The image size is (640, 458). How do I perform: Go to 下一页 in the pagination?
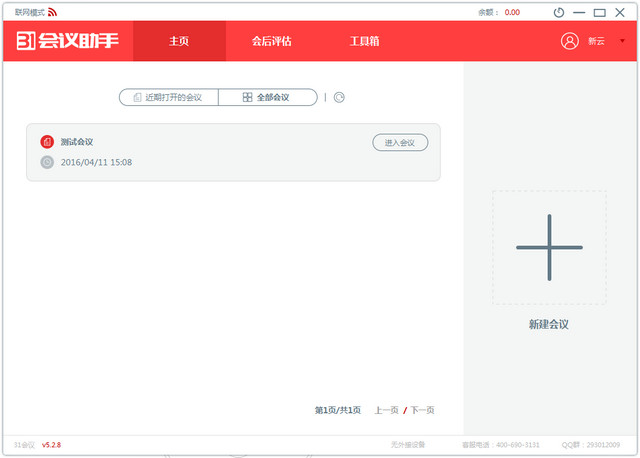(x=423, y=410)
